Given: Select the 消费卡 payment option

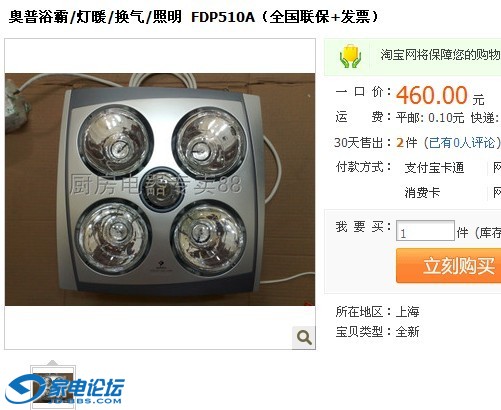Looking at the screenshot, I should (x=422, y=192).
